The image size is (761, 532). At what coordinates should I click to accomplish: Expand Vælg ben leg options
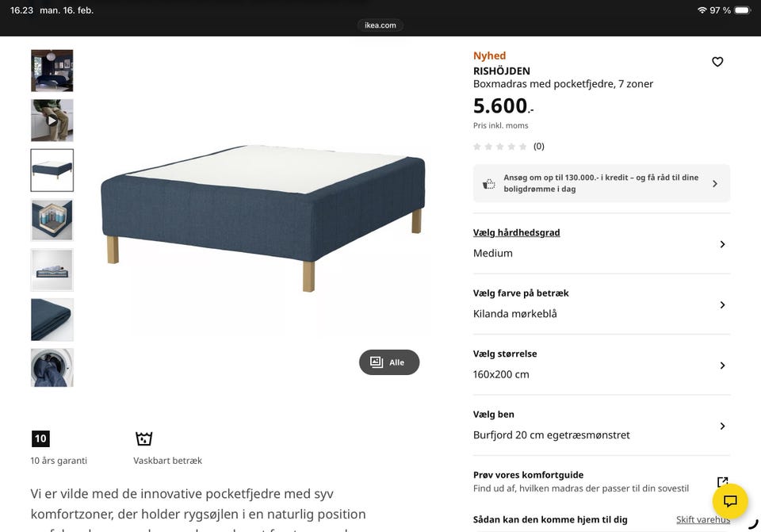pyautogui.click(x=601, y=426)
